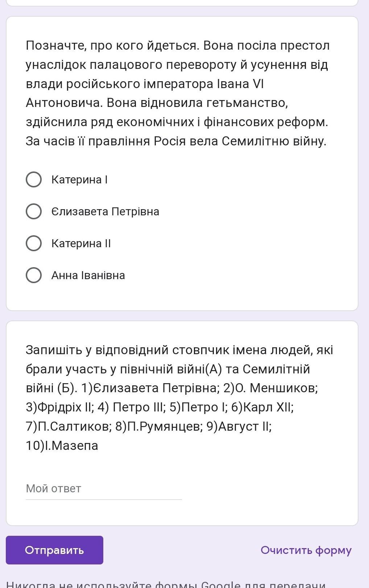This screenshot has height=588, width=369.
Task: Click the footer warning text about Google forms
Action: [x=167, y=583]
